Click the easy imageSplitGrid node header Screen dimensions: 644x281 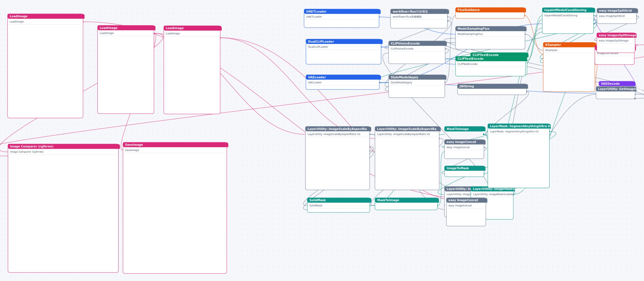tap(617, 11)
